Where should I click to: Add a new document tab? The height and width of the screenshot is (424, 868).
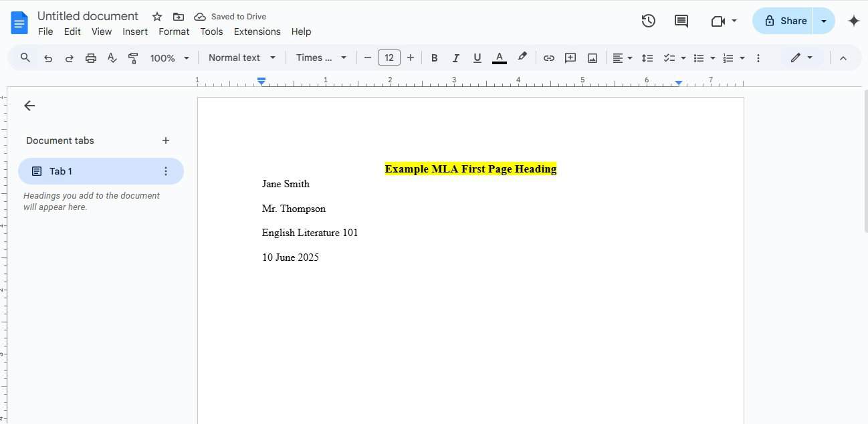[165, 140]
